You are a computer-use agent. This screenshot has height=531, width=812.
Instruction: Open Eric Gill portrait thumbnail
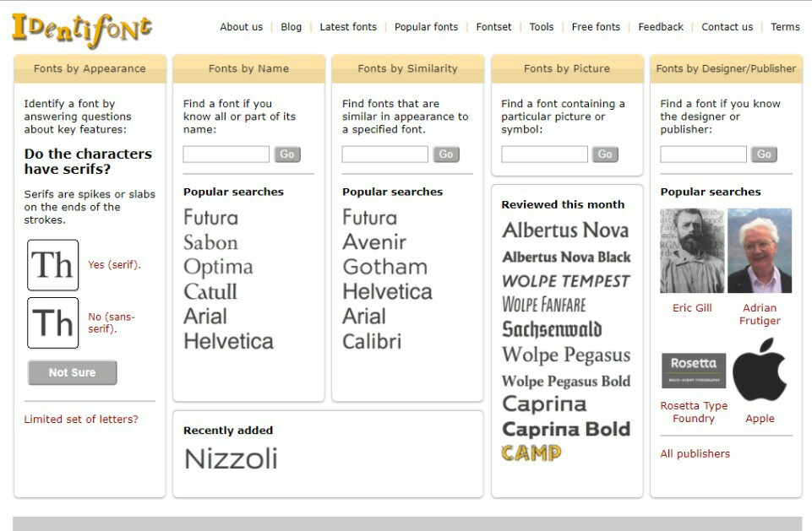pyautogui.click(x=692, y=251)
